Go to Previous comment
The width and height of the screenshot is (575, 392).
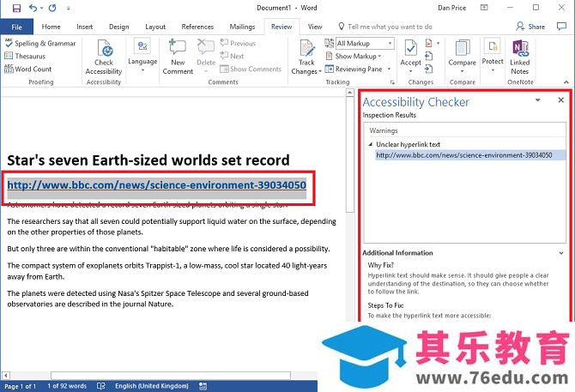238,43
